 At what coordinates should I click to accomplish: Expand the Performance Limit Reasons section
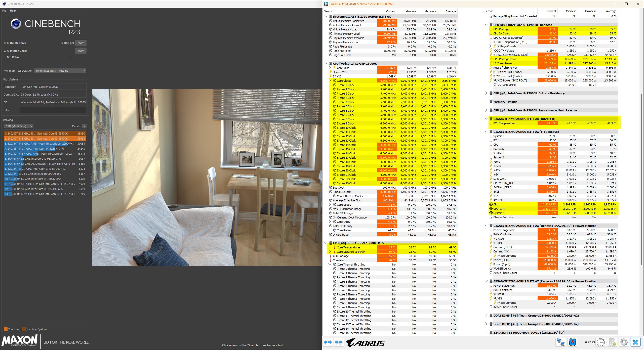point(486,110)
